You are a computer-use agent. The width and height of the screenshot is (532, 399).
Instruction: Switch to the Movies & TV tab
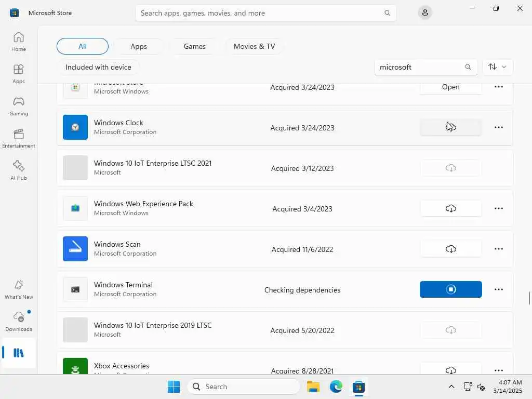coord(254,46)
